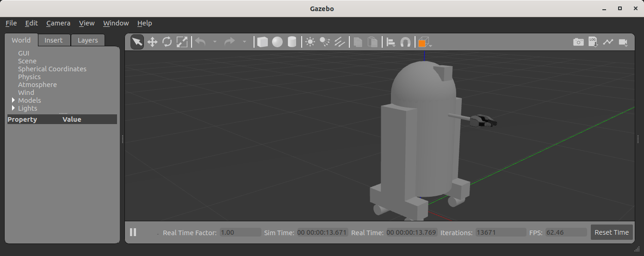Insert a cylinder shape from toolbar
The image size is (644, 256).
[x=292, y=42]
